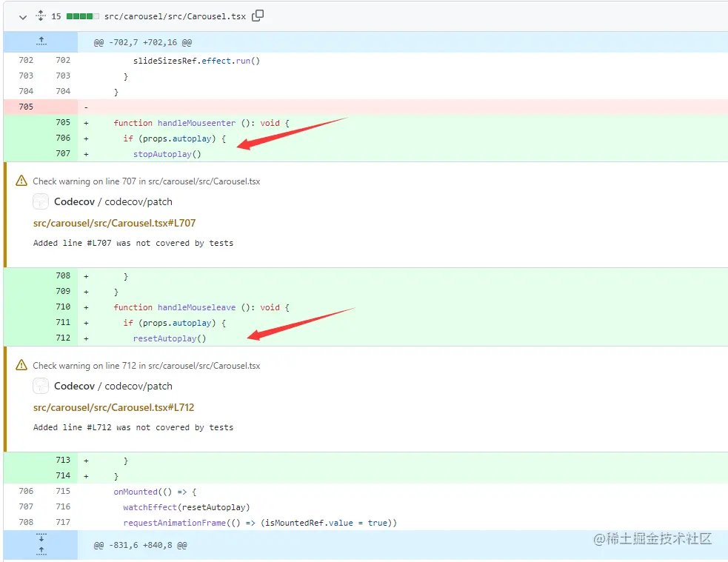
Task: Click 'Added line #L712 was not covered' message
Action: pos(133,427)
